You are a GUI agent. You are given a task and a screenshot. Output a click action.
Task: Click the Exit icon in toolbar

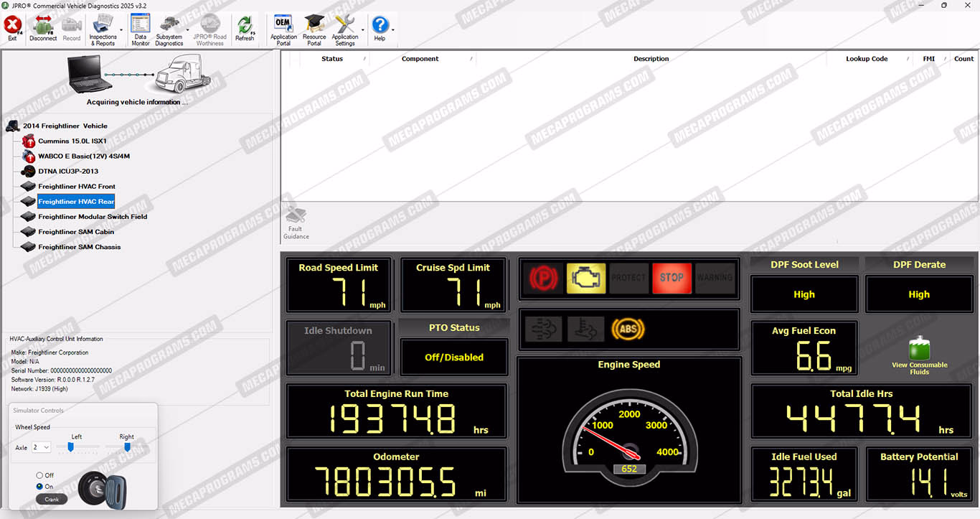coord(12,29)
